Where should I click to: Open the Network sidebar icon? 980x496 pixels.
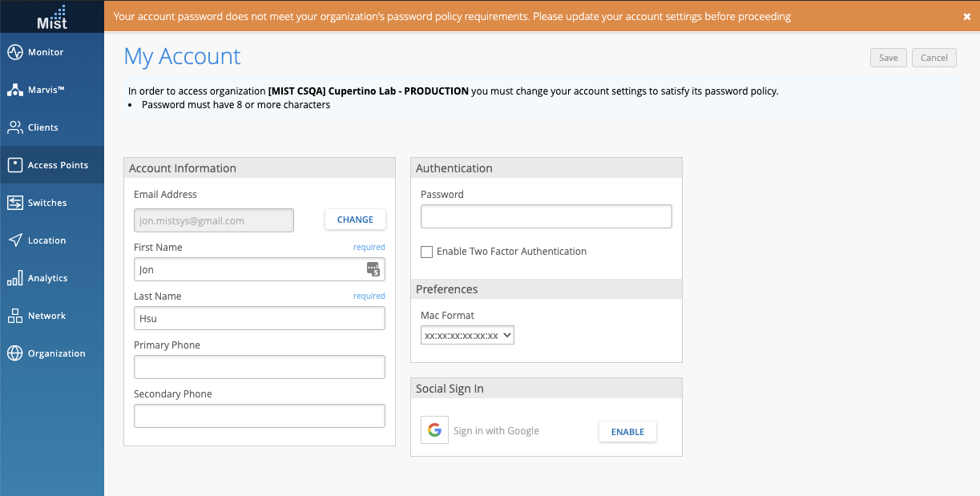point(15,316)
